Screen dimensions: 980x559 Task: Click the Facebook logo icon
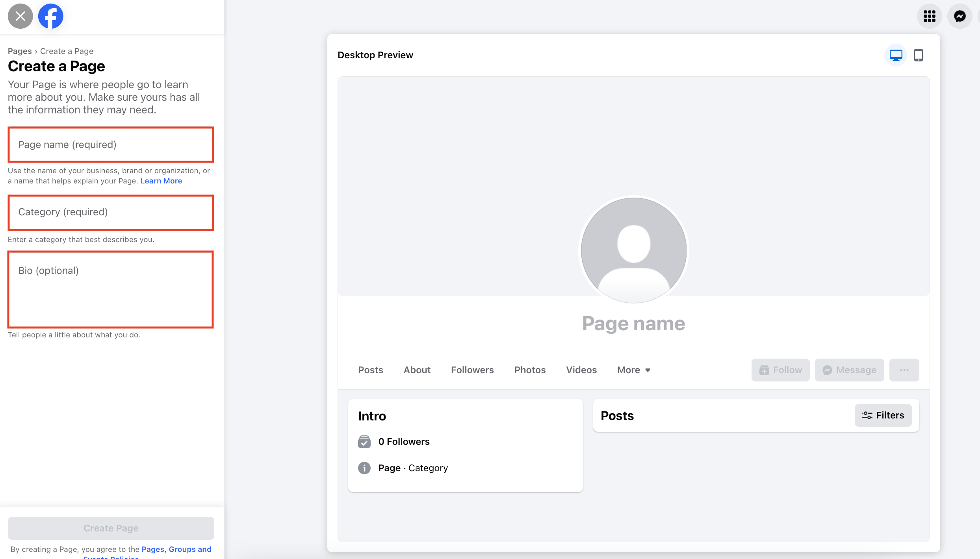click(x=50, y=16)
